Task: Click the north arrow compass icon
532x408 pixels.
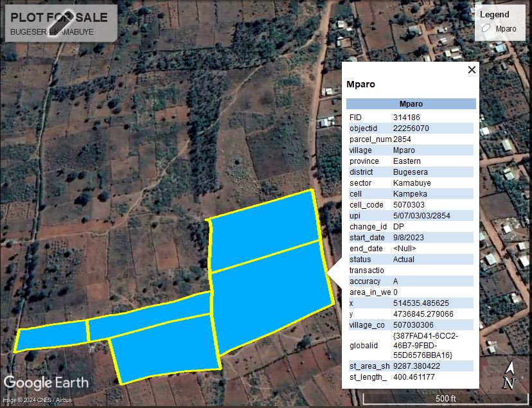Action: (510, 377)
